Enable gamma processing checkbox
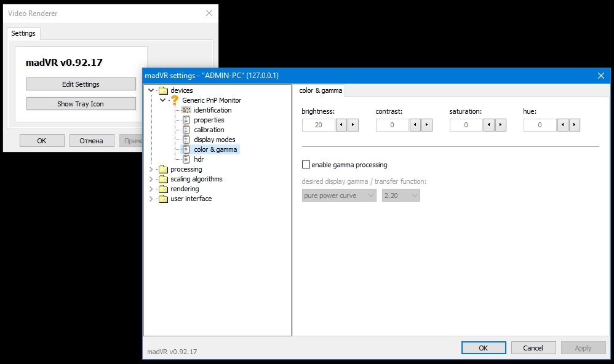The width and height of the screenshot is (614, 364). coord(306,165)
